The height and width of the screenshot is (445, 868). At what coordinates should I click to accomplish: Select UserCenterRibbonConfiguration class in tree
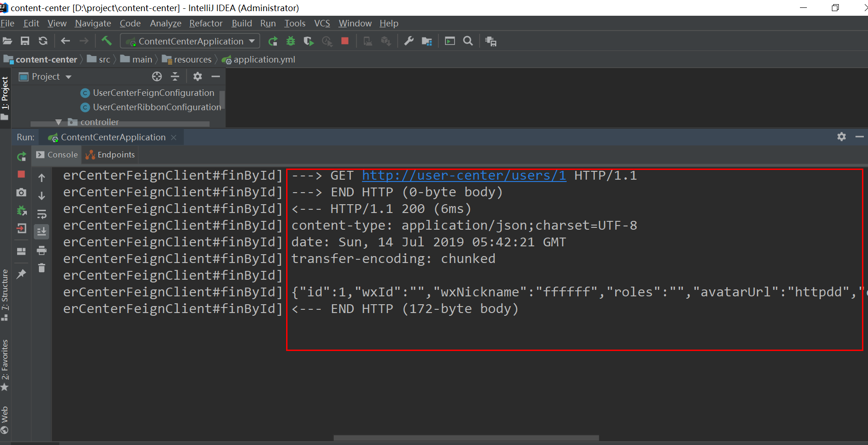[x=157, y=107]
